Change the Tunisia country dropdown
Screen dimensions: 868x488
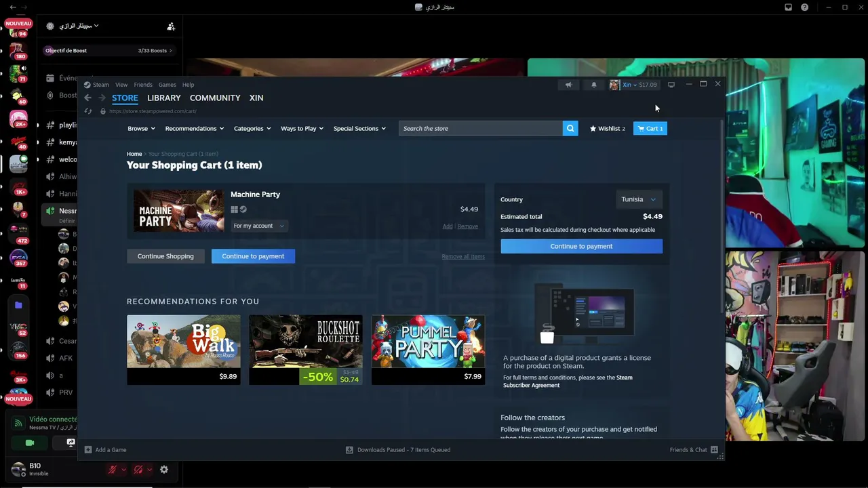click(638, 199)
